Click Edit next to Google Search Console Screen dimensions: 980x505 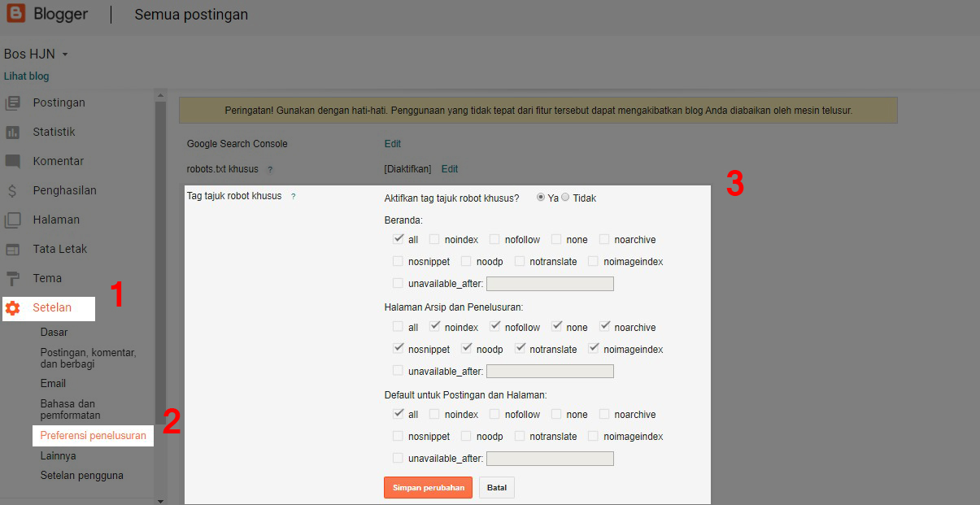(x=393, y=144)
